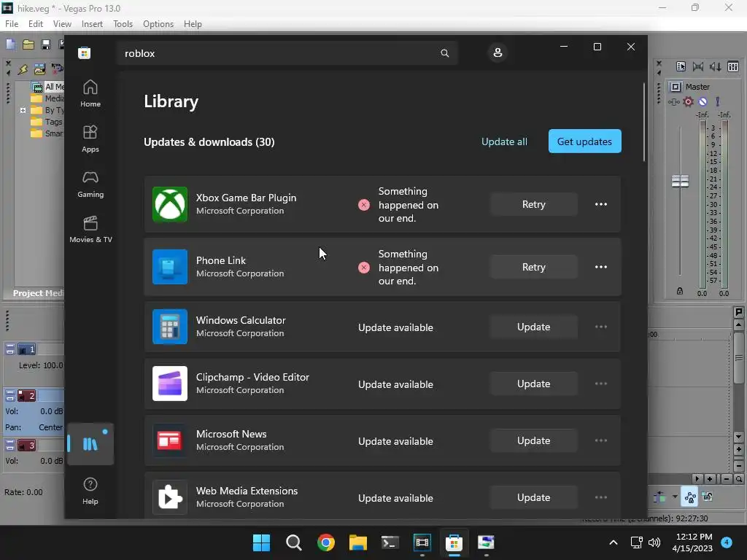Open the Store account profile icon
This screenshot has width=747, height=560.
[x=498, y=52]
